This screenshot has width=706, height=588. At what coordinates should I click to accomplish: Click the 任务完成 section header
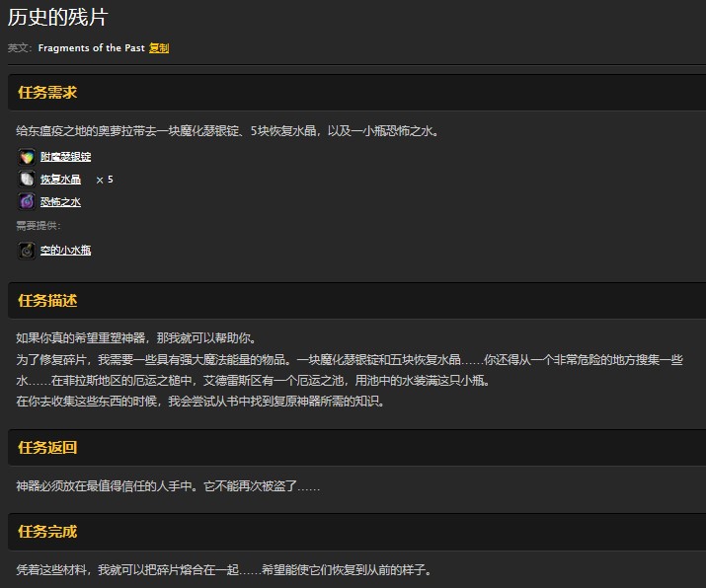tap(47, 532)
